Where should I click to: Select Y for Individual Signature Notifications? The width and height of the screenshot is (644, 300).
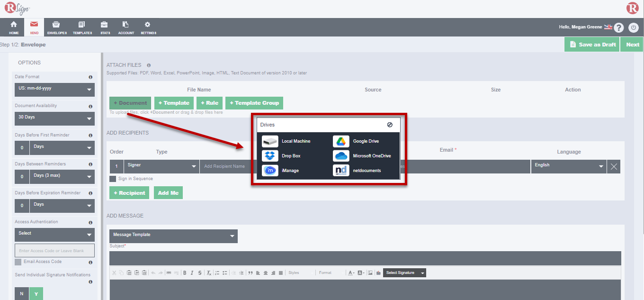pos(36,294)
